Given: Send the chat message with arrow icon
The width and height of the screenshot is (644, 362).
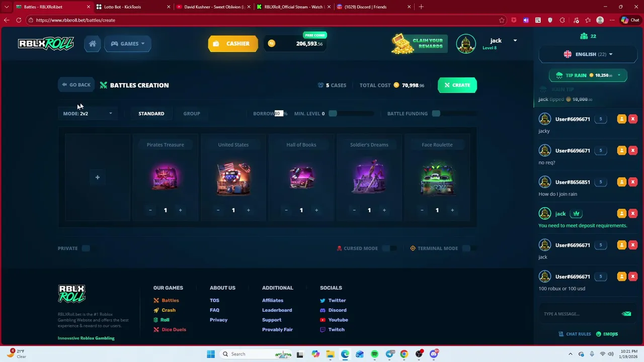Looking at the screenshot, I should coord(626,314).
